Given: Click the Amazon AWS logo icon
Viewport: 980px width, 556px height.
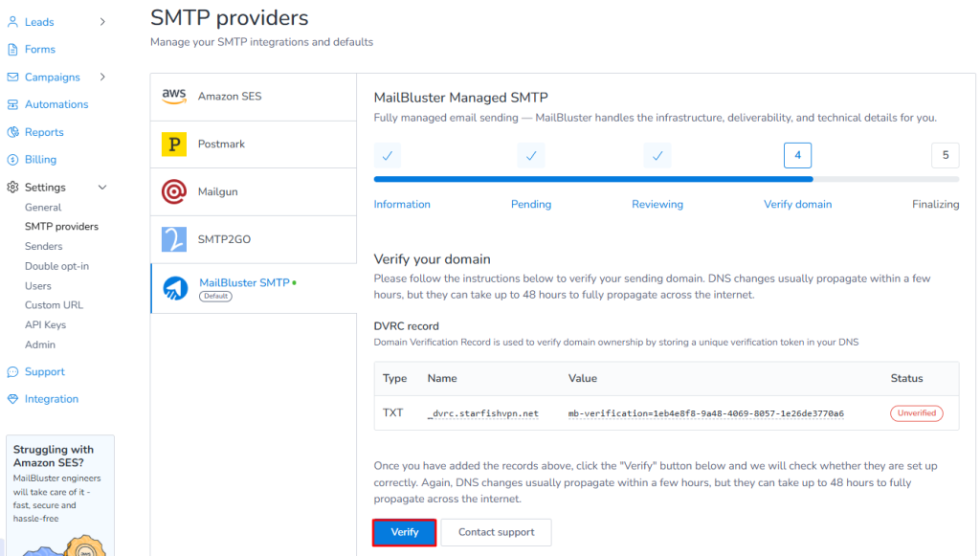Looking at the screenshot, I should tap(174, 97).
